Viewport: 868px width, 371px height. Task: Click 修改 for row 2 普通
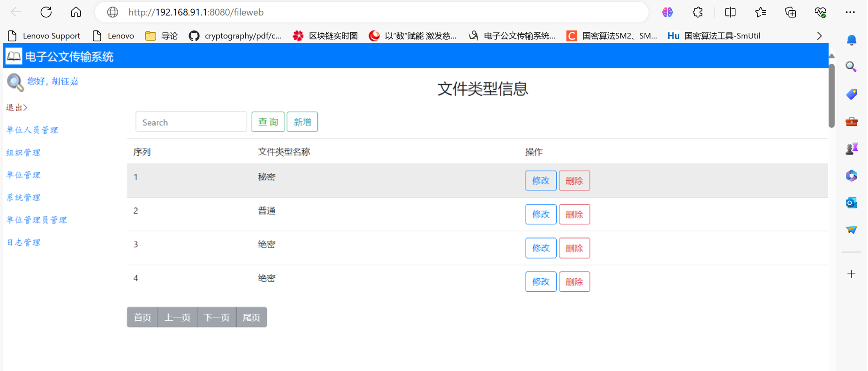pos(541,214)
